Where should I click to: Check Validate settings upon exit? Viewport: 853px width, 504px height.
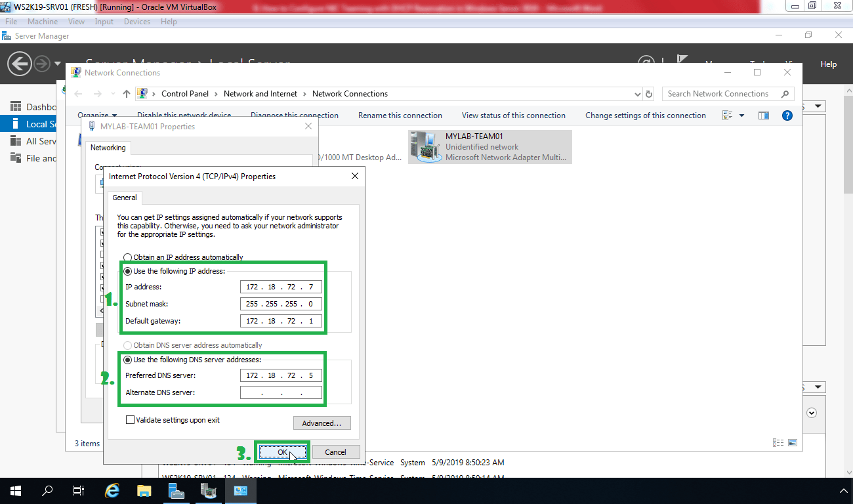pos(130,420)
